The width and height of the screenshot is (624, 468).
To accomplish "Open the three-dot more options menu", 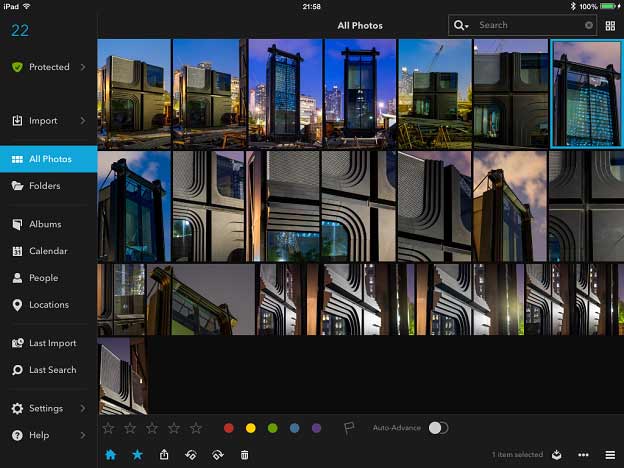I will 583,455.
